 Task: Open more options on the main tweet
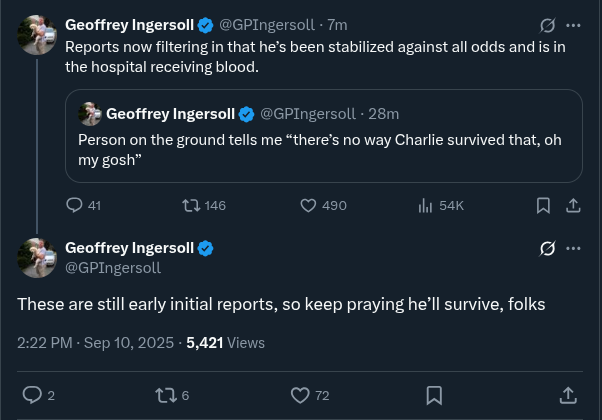coord(573,249)
